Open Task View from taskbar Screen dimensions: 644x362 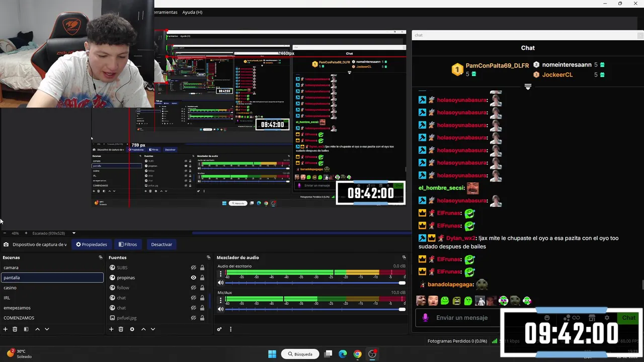328,354
